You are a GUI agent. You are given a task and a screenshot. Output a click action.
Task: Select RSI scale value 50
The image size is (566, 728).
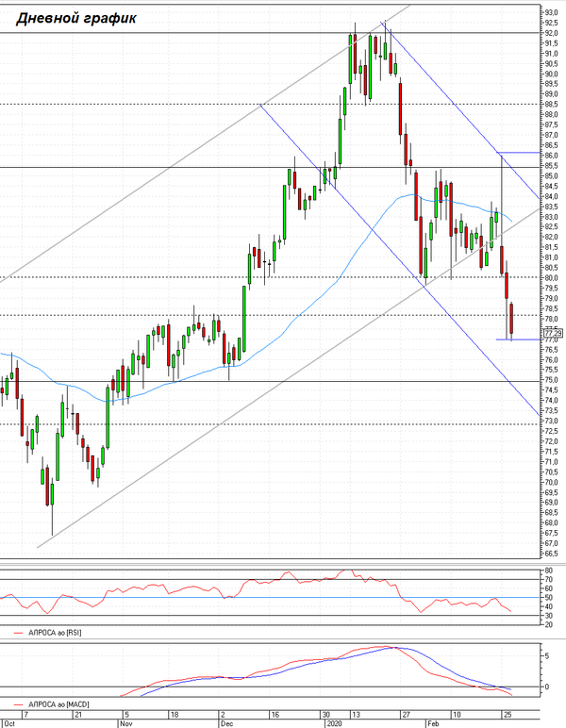pyautogui.click(x=548, y=598)
